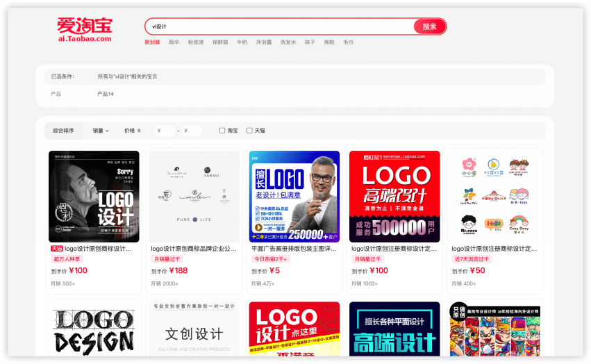Select the 综合排序 sort tab

(63, 131)
